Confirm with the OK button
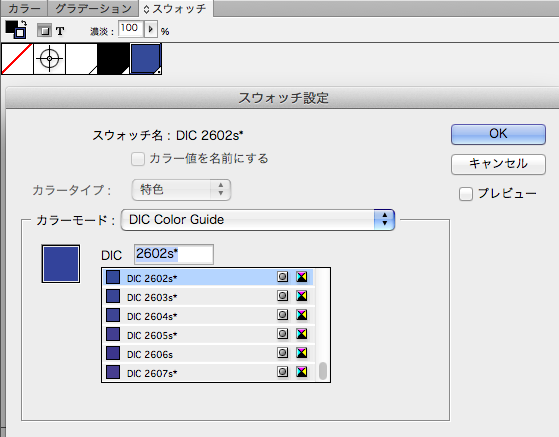Image resolution: width=559 pixels, height=437 pixels. (x=498, y=134)
